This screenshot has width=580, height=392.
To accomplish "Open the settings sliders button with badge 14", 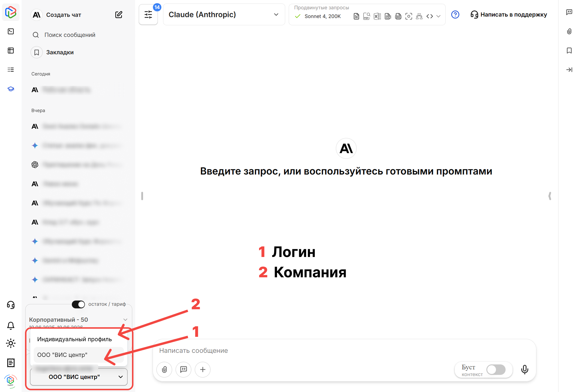I will (148, 15).
